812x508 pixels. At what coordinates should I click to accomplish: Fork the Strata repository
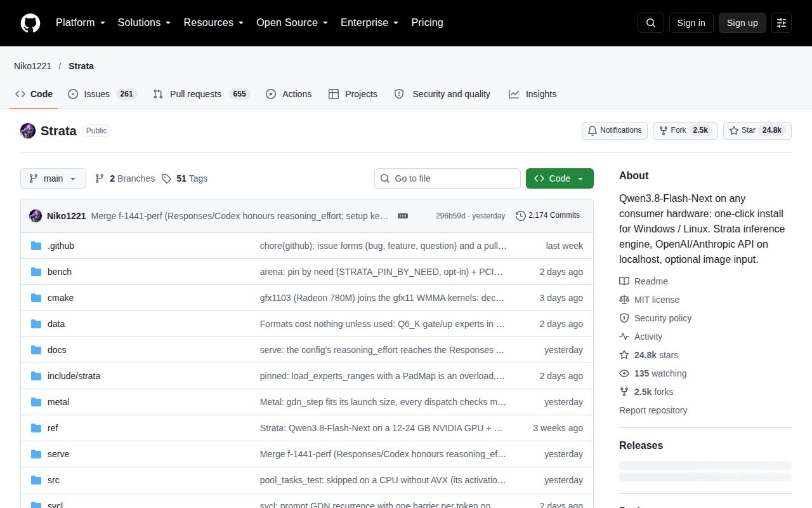[685, 131]
